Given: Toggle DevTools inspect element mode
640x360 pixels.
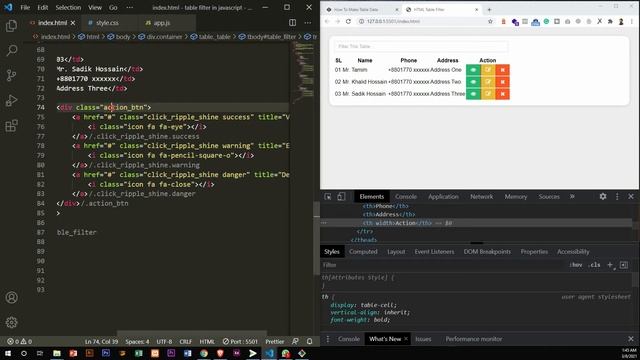Looking at the screenshot, I should point(328,196).
